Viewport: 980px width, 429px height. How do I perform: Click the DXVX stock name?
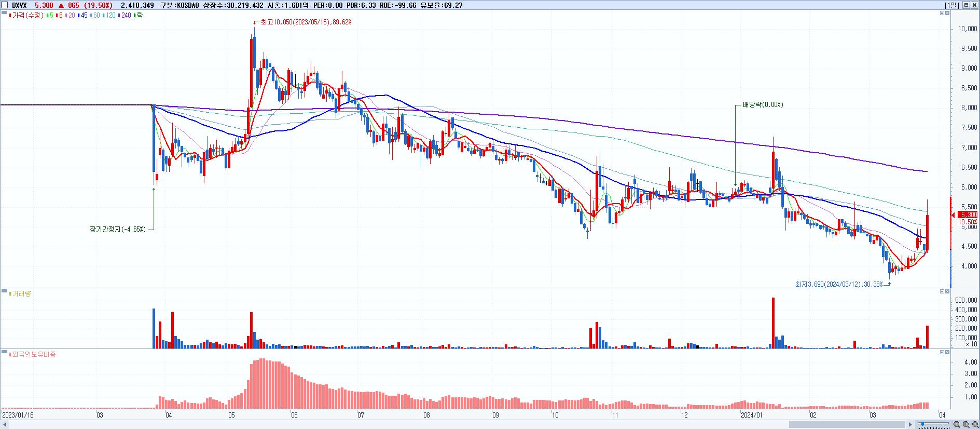(19, 5)
